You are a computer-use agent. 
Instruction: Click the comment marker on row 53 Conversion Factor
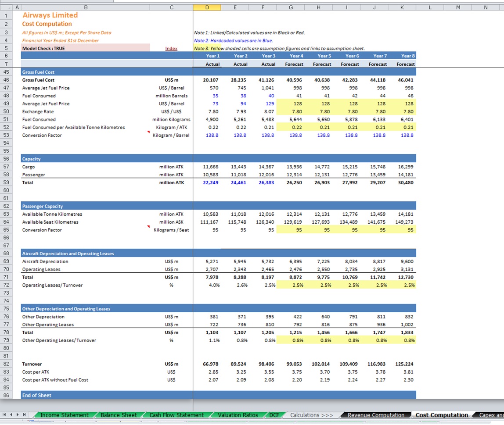coord(148,132)
